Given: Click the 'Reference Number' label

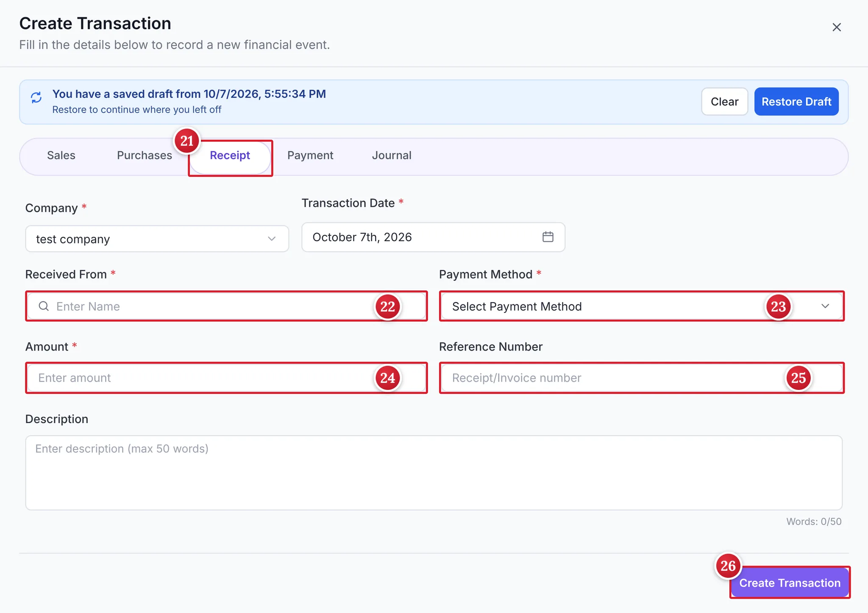Looking at the screenshot, I should pyautogui.click(x=491, y=347).
